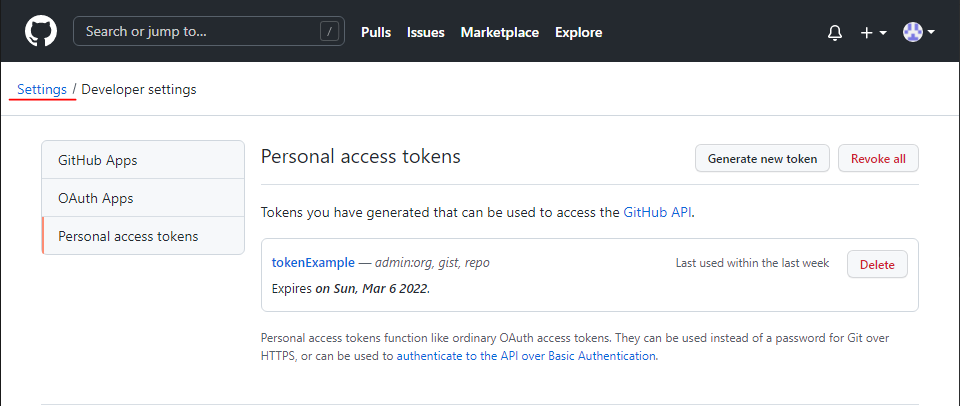Delete the tokenExample token
The image size is (960, 406).
pos(877,265)
